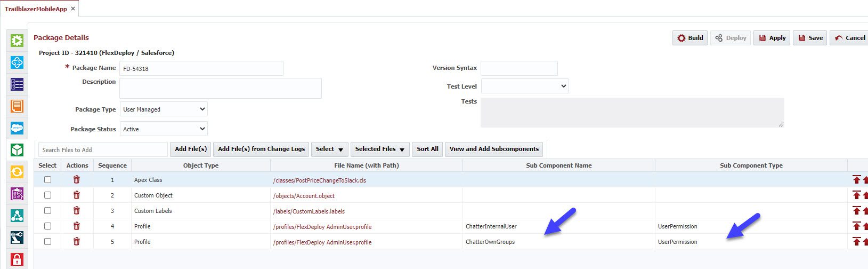Tick the checkbox for Custom Labels row
The height and width of the screenshot is (269, 868).
tap(47, 211)
